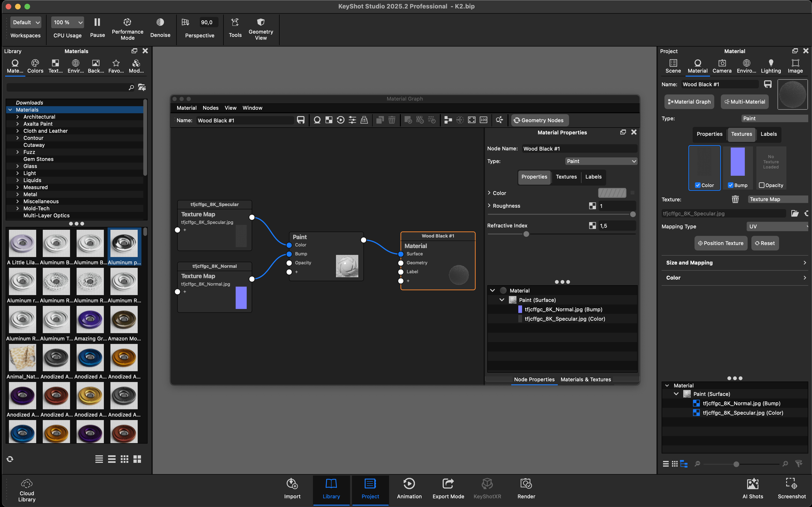Uncheck the Color texture checkbox
The height and width of the screenshot is (507, 812).
(x=698, y=185)
